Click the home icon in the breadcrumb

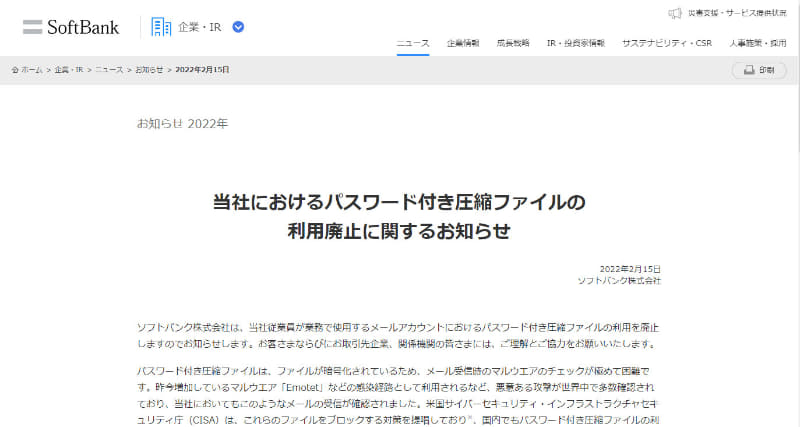[x=15, y=70]
